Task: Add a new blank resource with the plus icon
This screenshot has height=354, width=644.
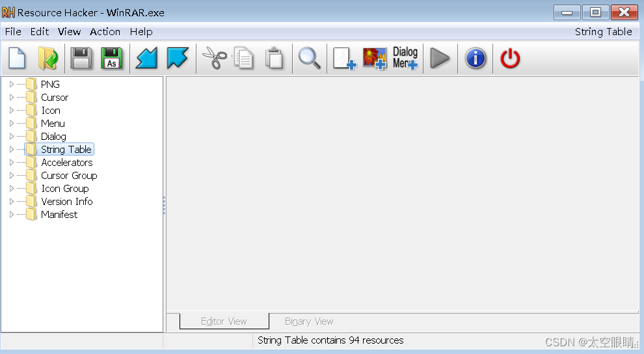Action: click(344, 58)
